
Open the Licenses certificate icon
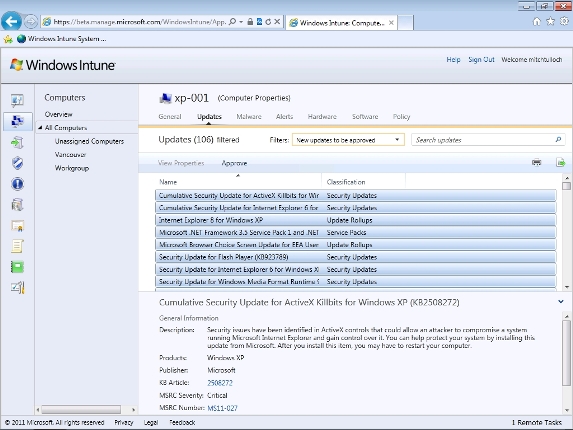coord(17,226)
